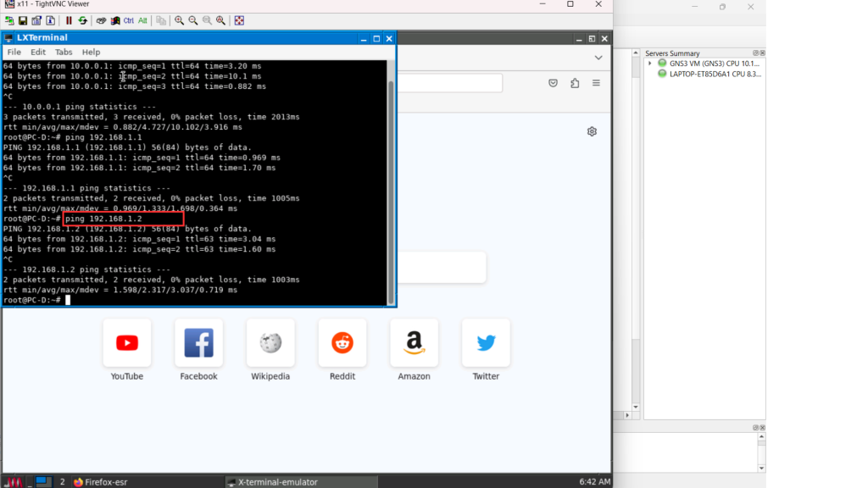Click the Save session icon in TightVNC toolbar
Screen dimensions: 868x488
tap(23, 20)
